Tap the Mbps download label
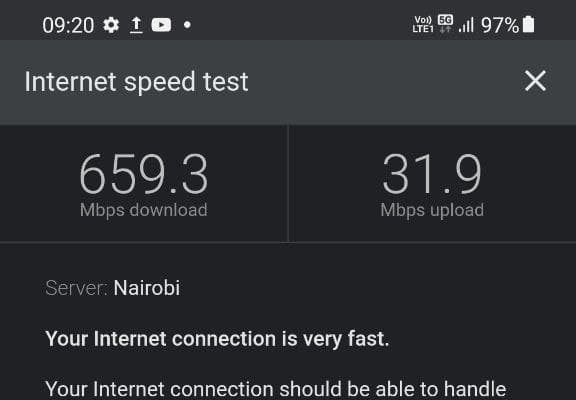Screen dimensions: 576x400 coord(144,210)
